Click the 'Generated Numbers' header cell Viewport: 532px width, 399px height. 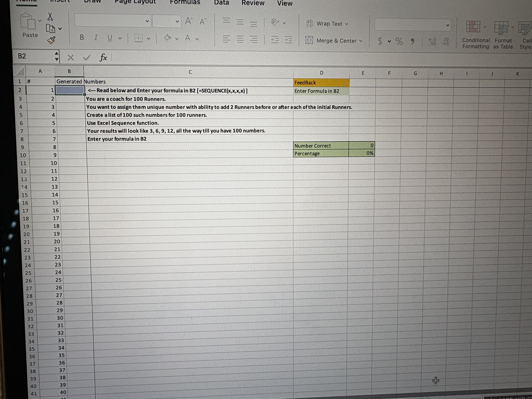click(69, 82)
